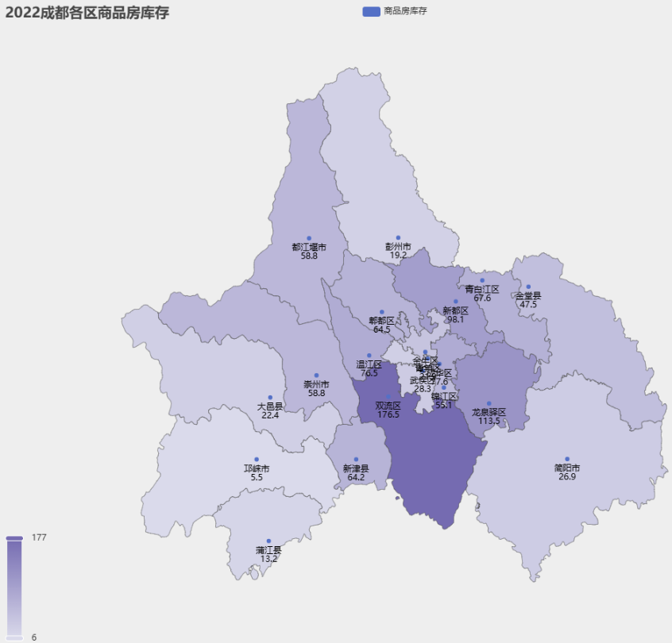
Task: Click the 58.8 value under 崇州市
Action: click(x=316, y=393)
